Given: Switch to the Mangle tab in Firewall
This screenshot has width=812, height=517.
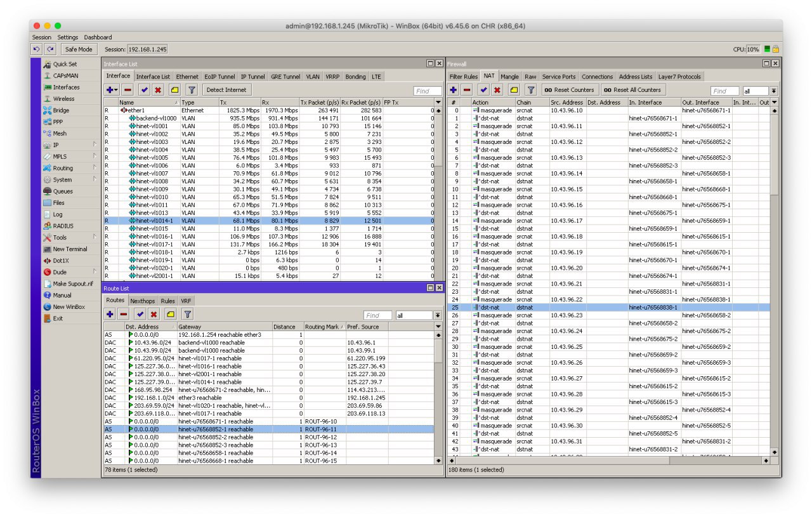Looking at the screenshot, I should point(509,77).
